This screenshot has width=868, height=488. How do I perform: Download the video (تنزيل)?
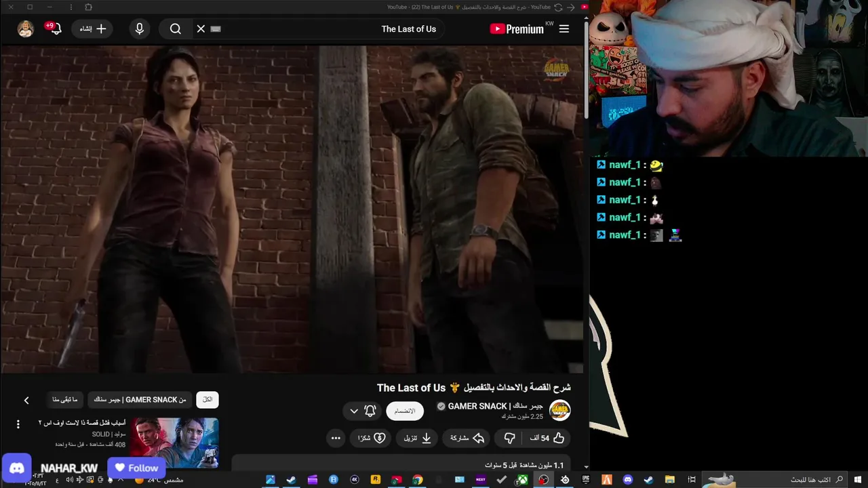click(418, 438)
